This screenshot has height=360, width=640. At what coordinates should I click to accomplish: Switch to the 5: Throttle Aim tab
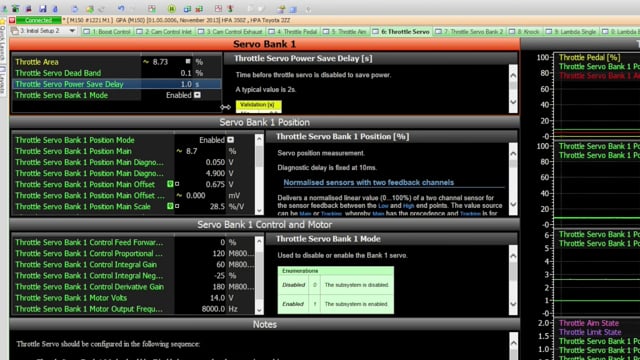(346, 31)
